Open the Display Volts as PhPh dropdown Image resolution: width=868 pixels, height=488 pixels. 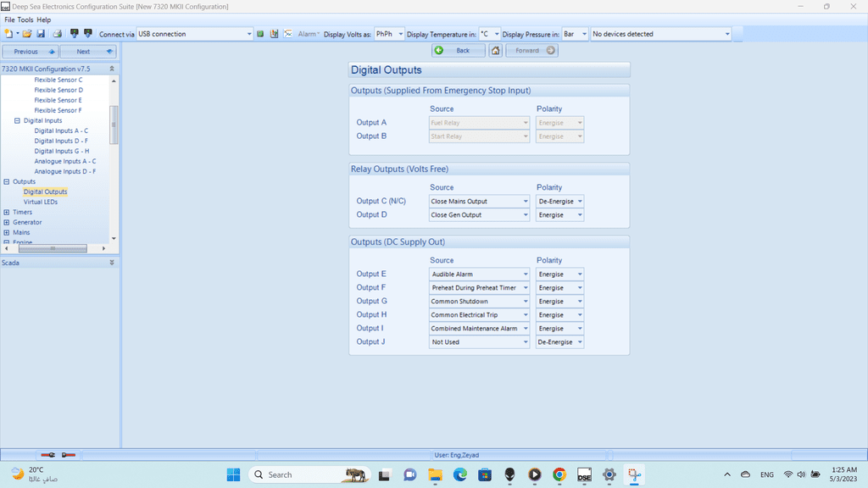pyautogui.click(x=389, y=34)
